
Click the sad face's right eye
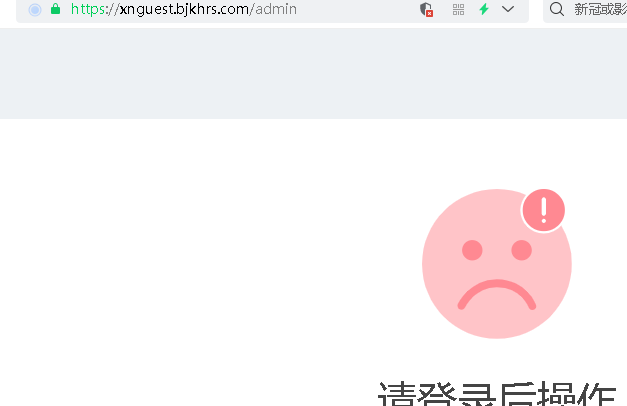521,250
